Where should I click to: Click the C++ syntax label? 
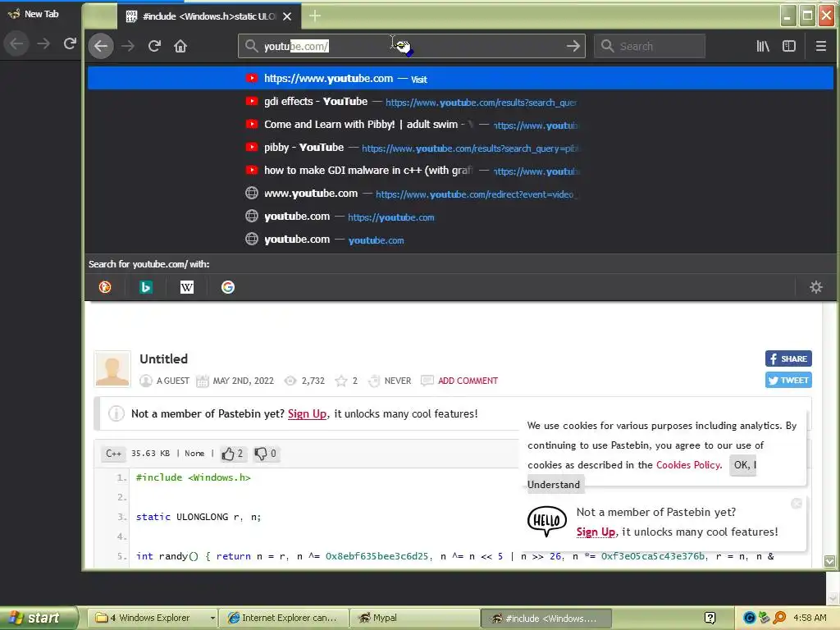pyautogui.click(x=113, y=454)
